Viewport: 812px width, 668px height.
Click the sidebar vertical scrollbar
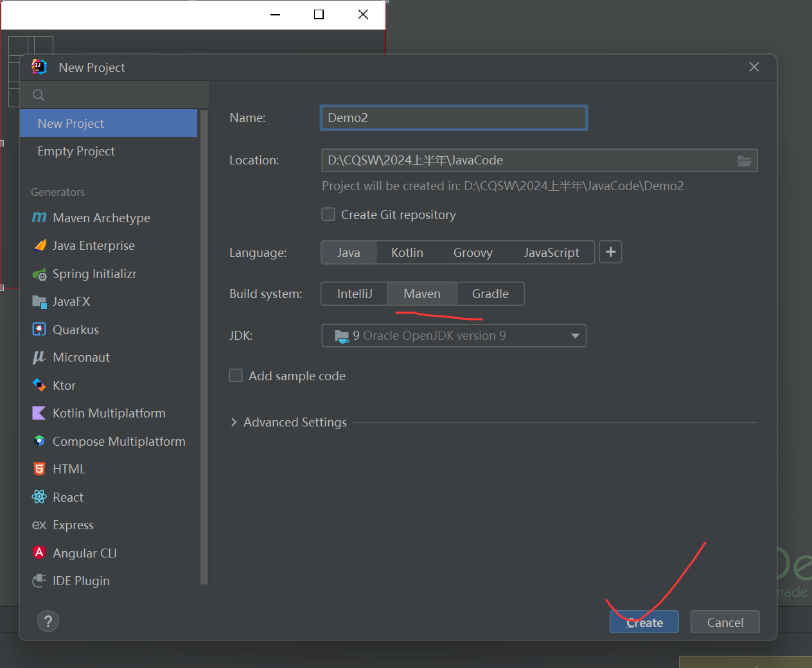204,347
